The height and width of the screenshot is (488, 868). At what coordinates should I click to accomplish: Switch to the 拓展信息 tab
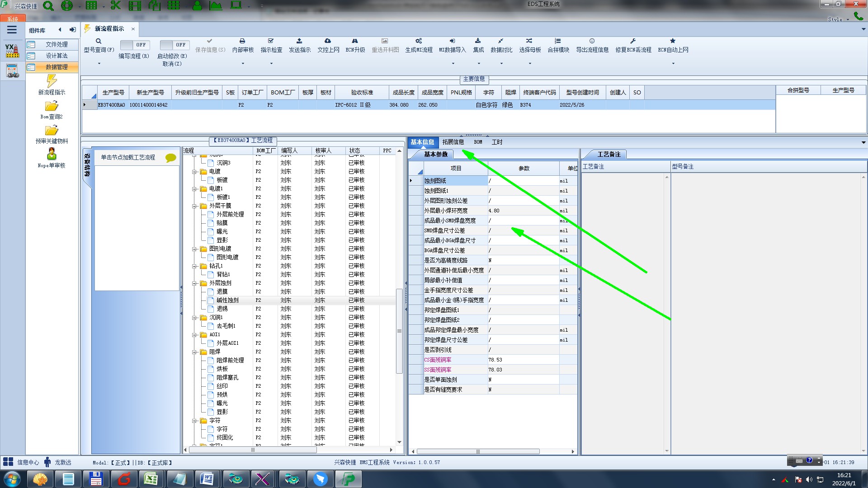[453, 142]
